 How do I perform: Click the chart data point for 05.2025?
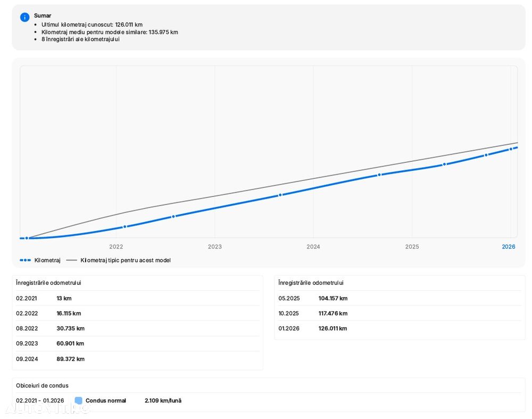coord(444,165)
